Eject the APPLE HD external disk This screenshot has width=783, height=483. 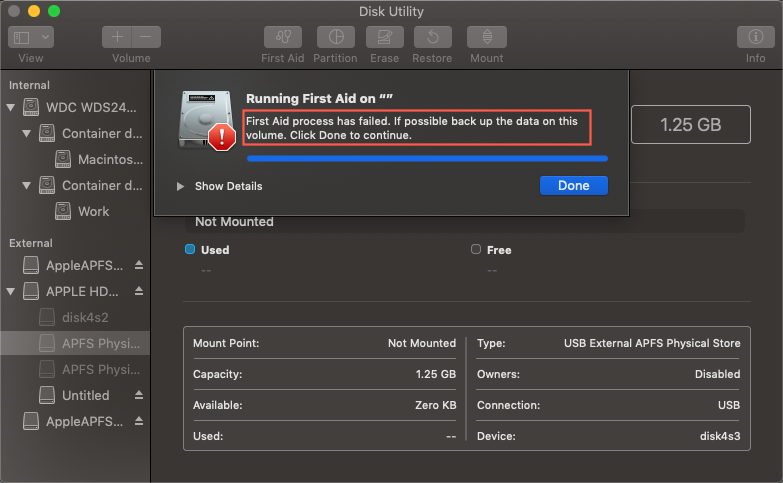(139, 291)
